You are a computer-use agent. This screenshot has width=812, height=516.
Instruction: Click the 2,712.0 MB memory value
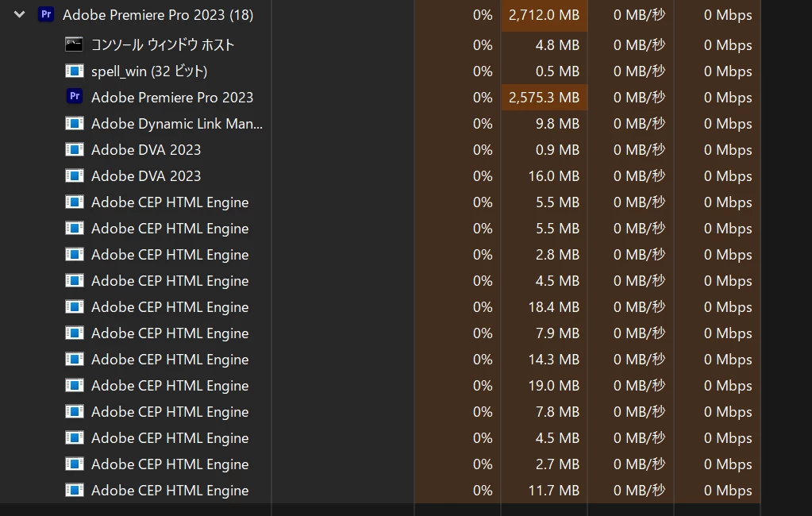tap(544, 15)
